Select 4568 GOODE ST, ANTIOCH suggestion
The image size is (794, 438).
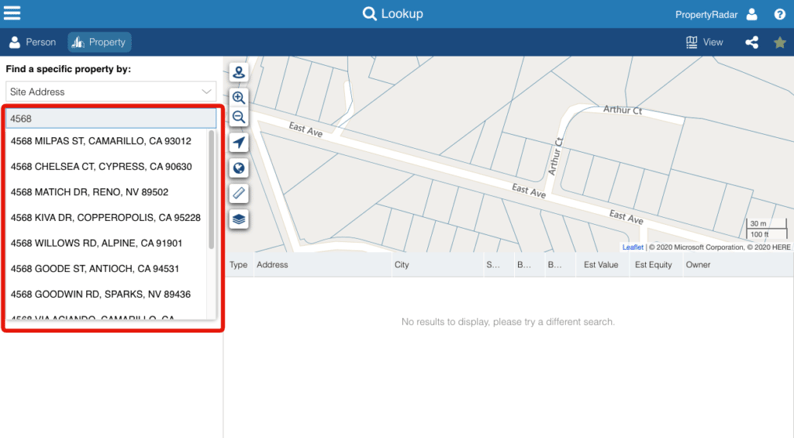point(106,268)
